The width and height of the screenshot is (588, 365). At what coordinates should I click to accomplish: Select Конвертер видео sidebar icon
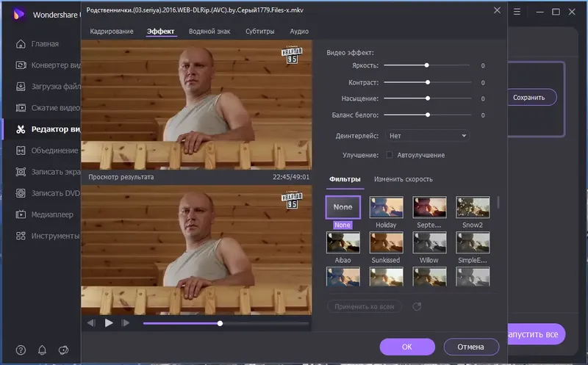tap(21, 65)
